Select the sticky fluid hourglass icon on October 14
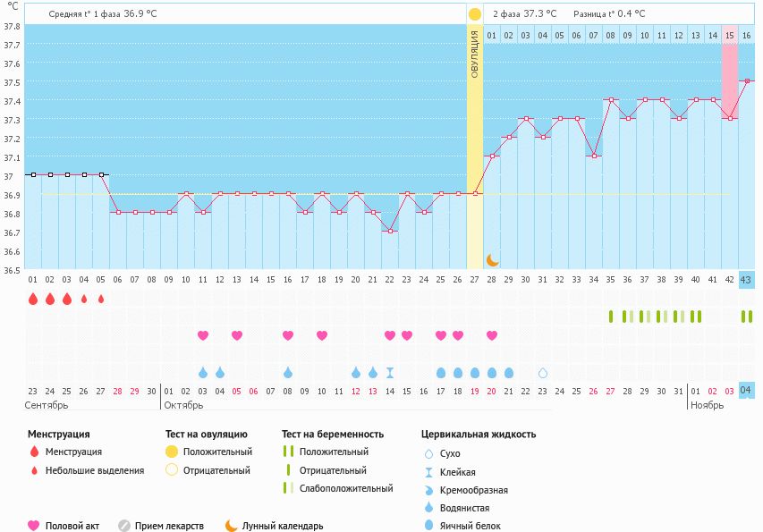 coord(390,373)
